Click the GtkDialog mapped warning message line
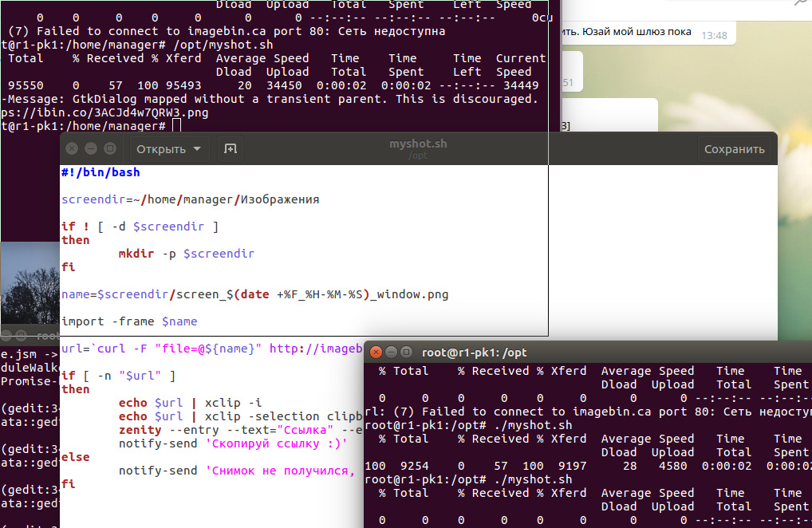 (x=270, y=99)
